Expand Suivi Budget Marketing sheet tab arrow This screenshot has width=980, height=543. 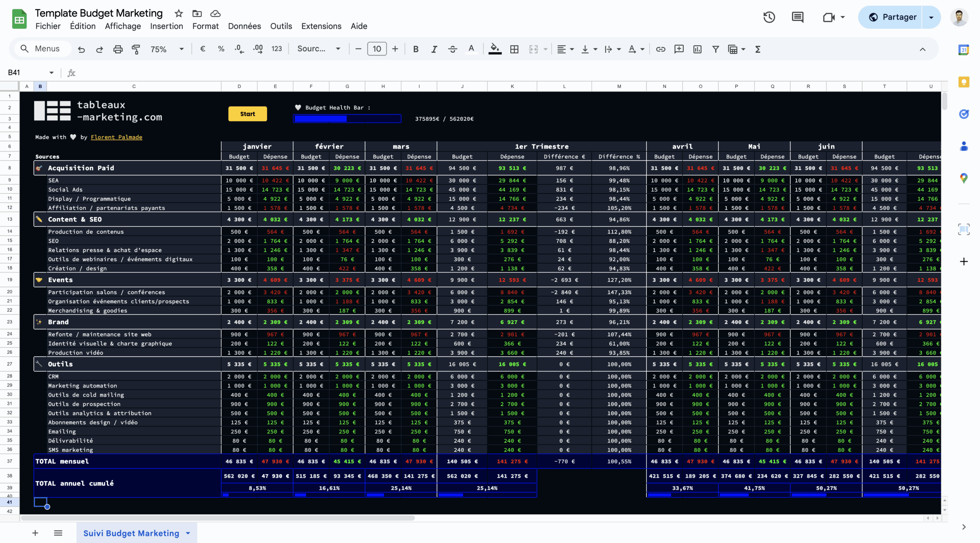(x=188, y=533)
